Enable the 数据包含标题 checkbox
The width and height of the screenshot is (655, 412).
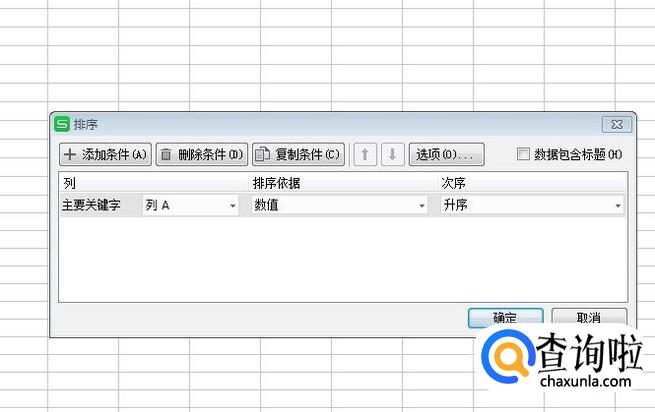(522, 154)
